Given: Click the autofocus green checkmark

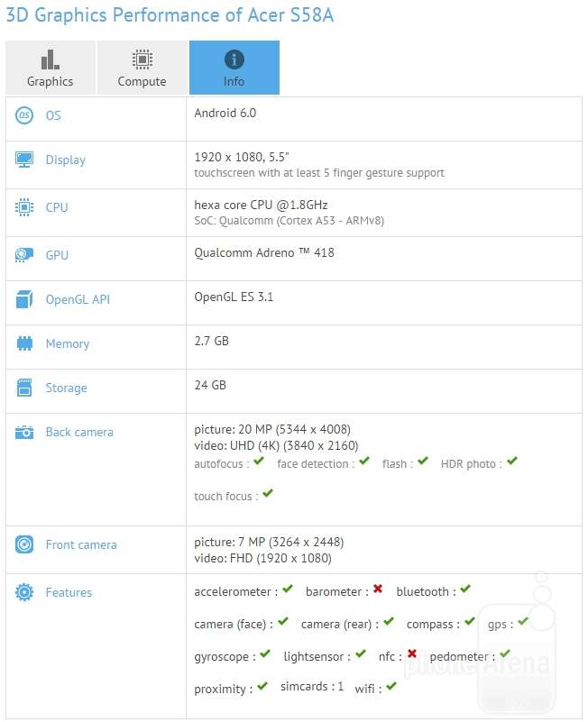Looking at the screenshot, I should click(x=259, y=461).
